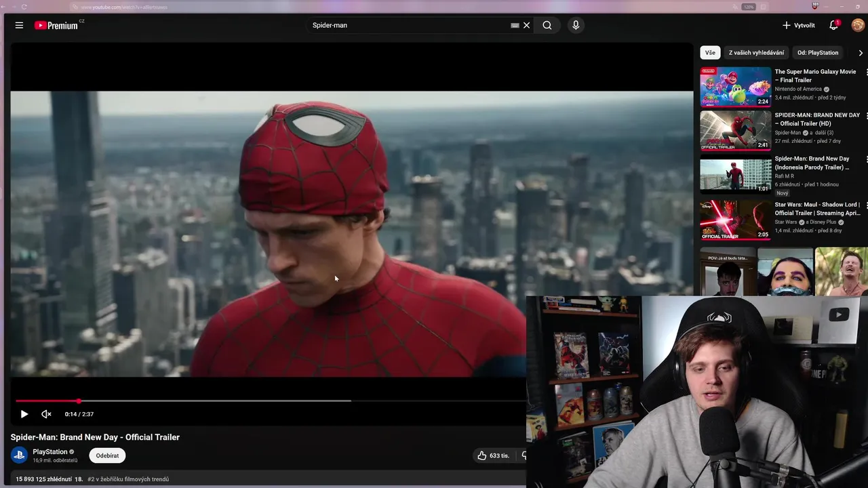Open the notifications bell

(x=833, y=25)
